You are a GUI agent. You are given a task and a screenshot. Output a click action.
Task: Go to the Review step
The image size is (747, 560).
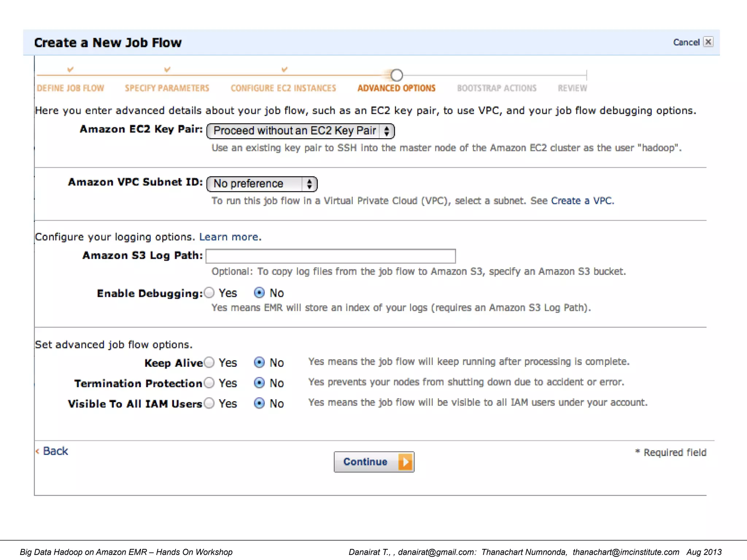(572, 88)
